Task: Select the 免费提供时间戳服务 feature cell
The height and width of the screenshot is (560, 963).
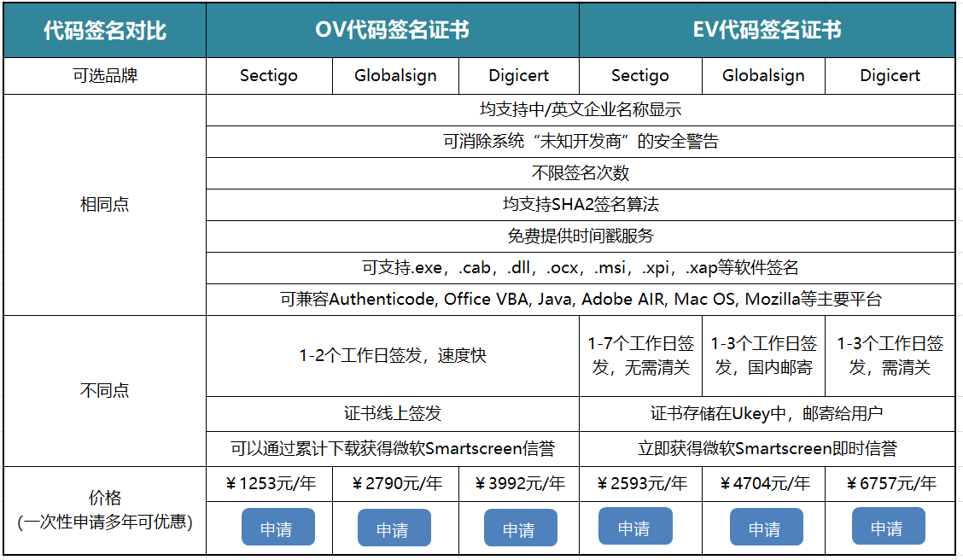Action: click(x=584, y=236)
